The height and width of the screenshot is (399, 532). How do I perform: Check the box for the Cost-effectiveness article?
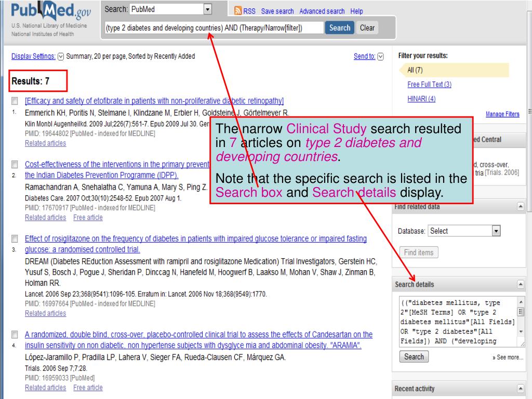[x=15, y=165]
